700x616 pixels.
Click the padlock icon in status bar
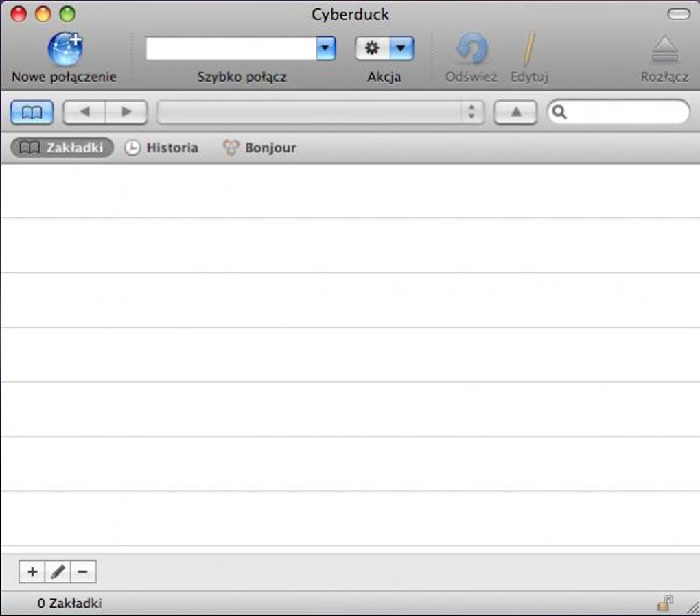665,603
